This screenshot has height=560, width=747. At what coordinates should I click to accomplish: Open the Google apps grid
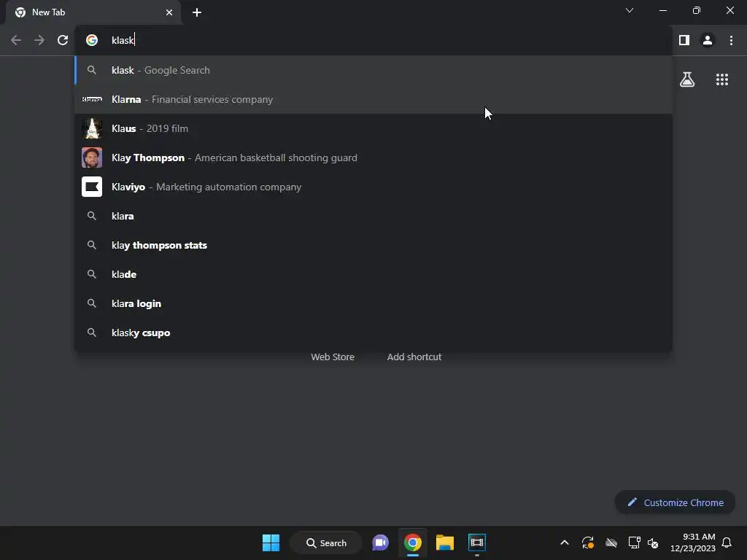(722, 79)
